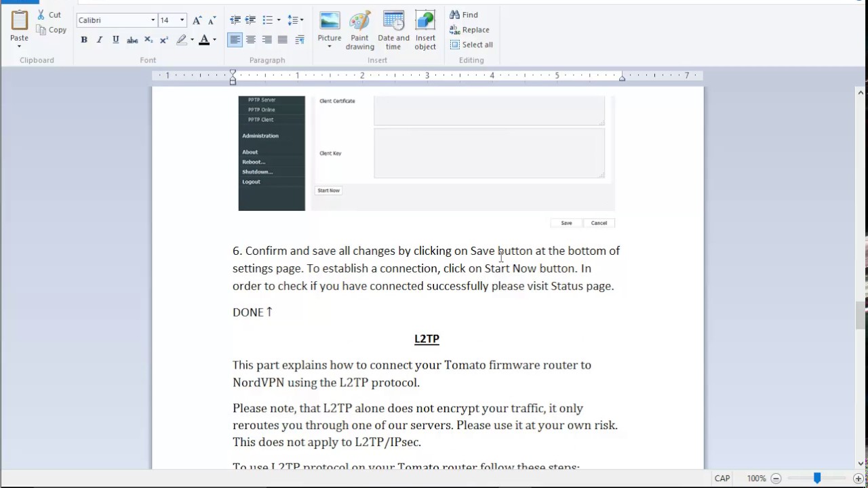
Task: Open Find in Editing group
Action: [x=464, y=15]
